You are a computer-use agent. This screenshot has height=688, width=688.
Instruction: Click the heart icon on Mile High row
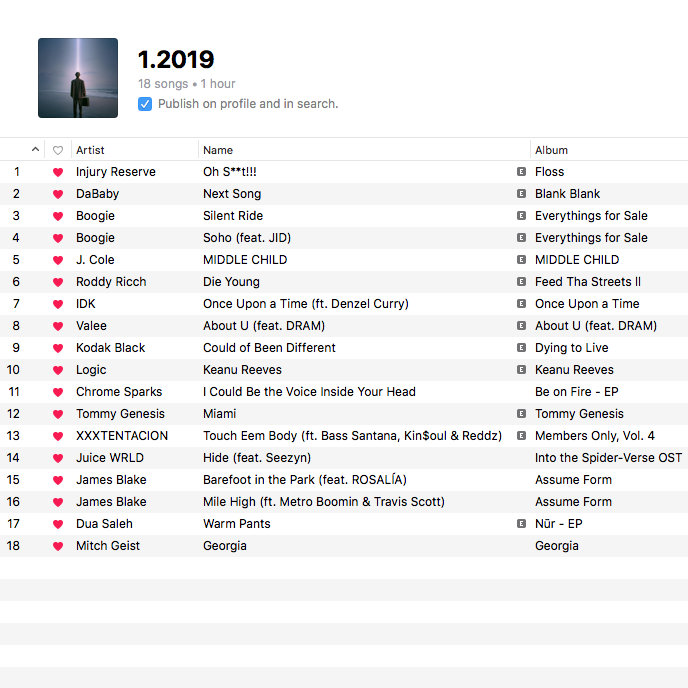point(57,502)
